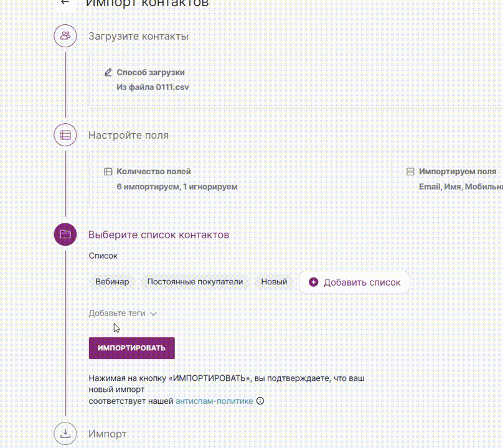The height and width of the screenshot is (448, 503).
Task: Open the Настройте поля step heading
Action: click(128, 135)
